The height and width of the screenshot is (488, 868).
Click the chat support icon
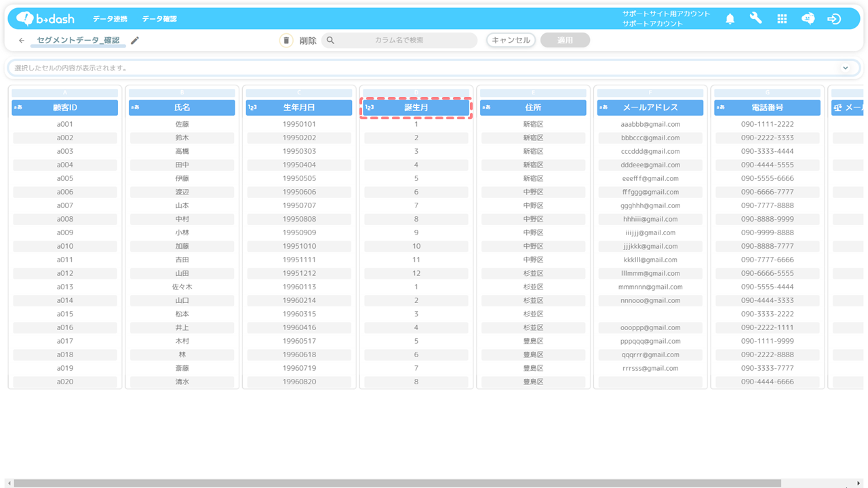click(x=808, y=19)
